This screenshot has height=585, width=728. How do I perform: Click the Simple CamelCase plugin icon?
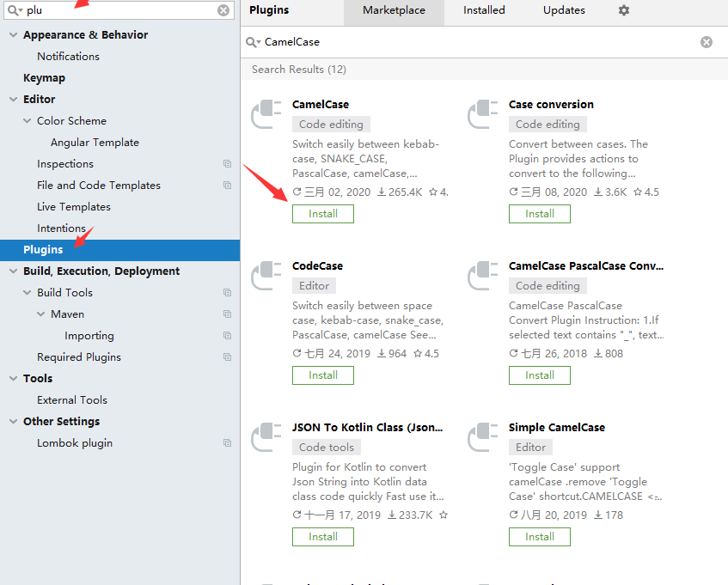coord(482,437)
